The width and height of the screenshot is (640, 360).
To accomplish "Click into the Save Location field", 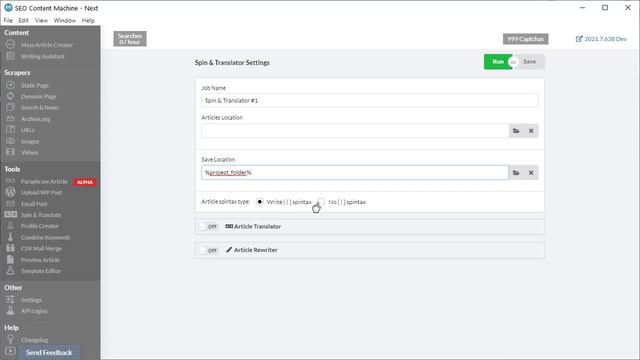I will coord(355,173).
